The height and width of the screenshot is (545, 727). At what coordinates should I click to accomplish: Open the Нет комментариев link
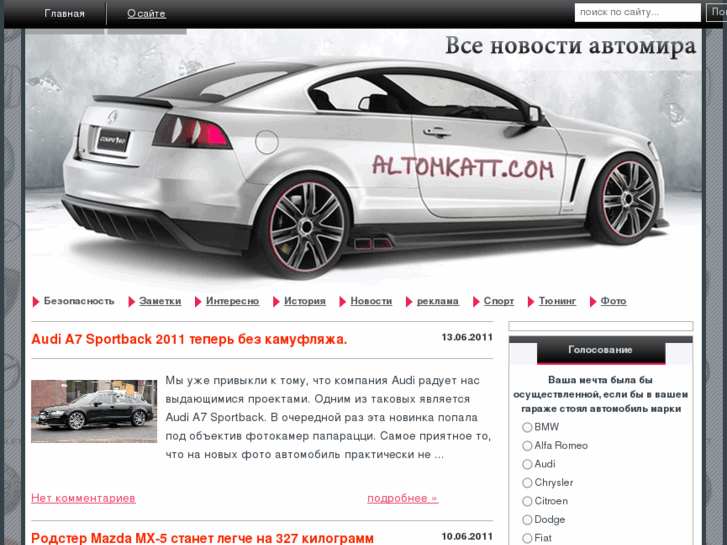point(83,498)
